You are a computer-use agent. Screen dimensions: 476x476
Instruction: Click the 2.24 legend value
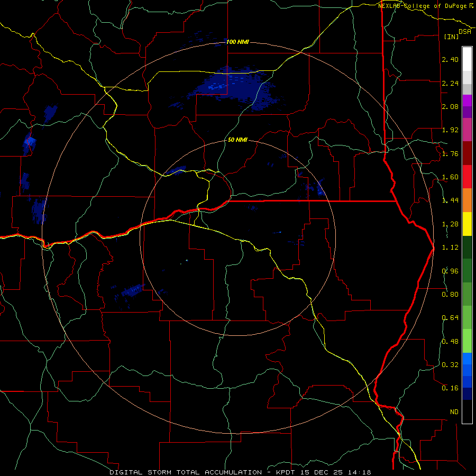point(450,83)
